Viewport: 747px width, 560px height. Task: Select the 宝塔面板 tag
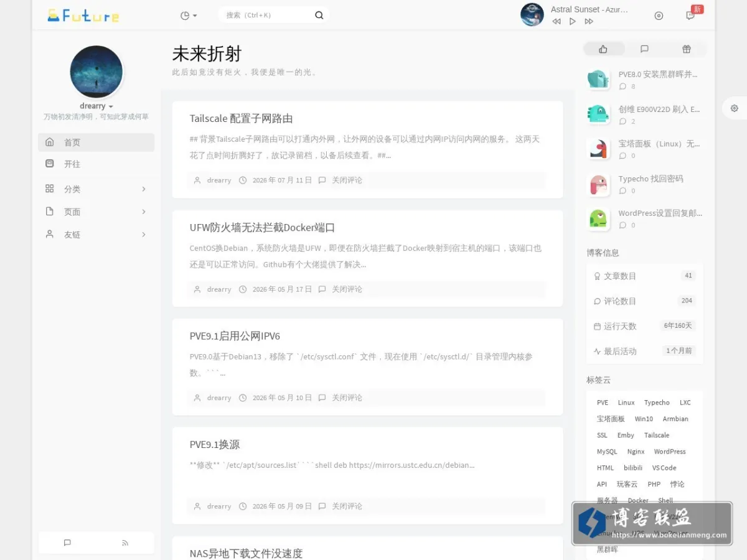(611, 419)
